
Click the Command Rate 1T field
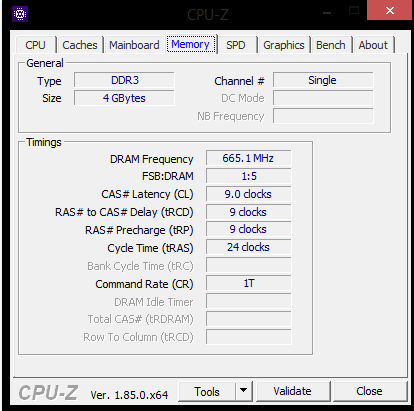click(x=248, y=283)
